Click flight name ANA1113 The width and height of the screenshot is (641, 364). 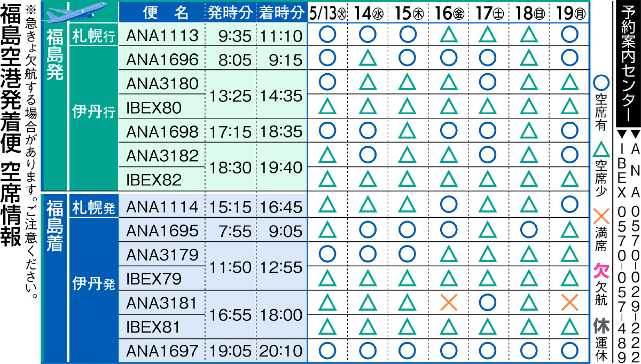[162, 36]
